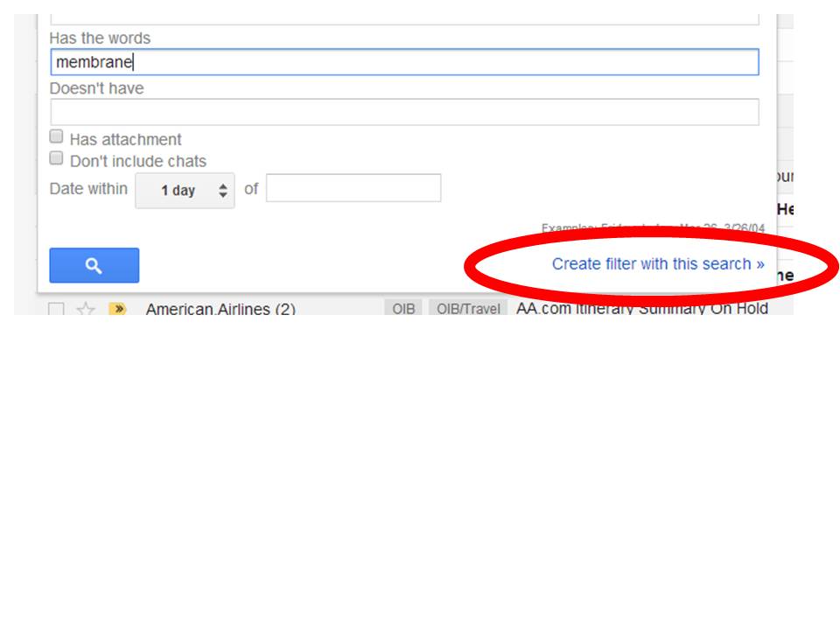The height and width of the screenshot is (630, 840).
Task: Click the 'Don't include chats' label text
Action: 137,161
